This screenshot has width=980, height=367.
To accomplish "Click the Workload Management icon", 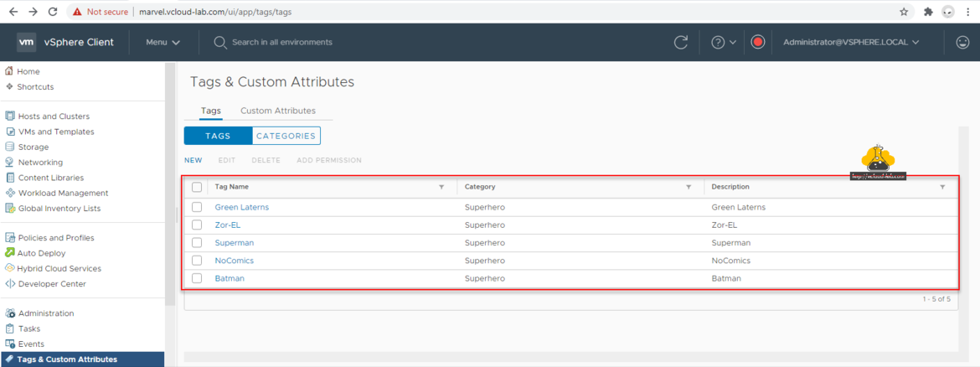I will 9,193.
